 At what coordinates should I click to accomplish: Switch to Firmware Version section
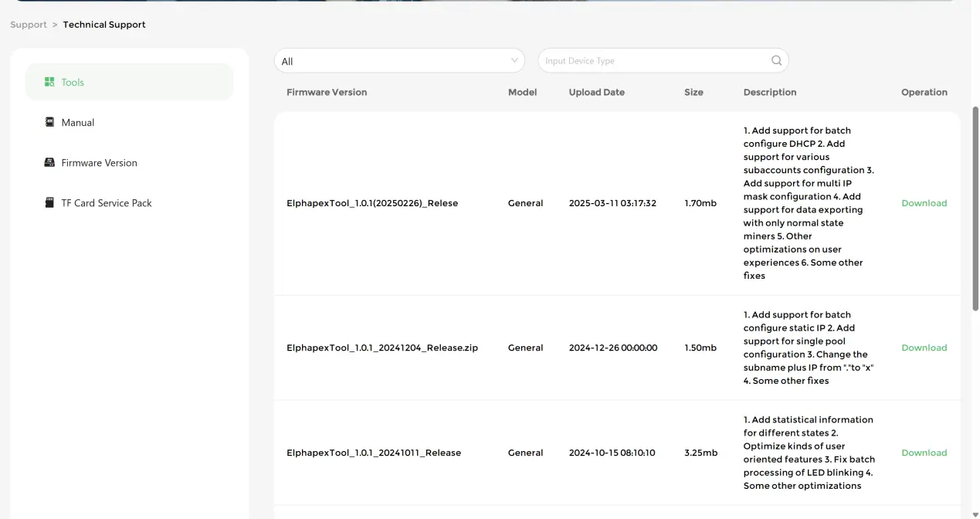(99, 163)
